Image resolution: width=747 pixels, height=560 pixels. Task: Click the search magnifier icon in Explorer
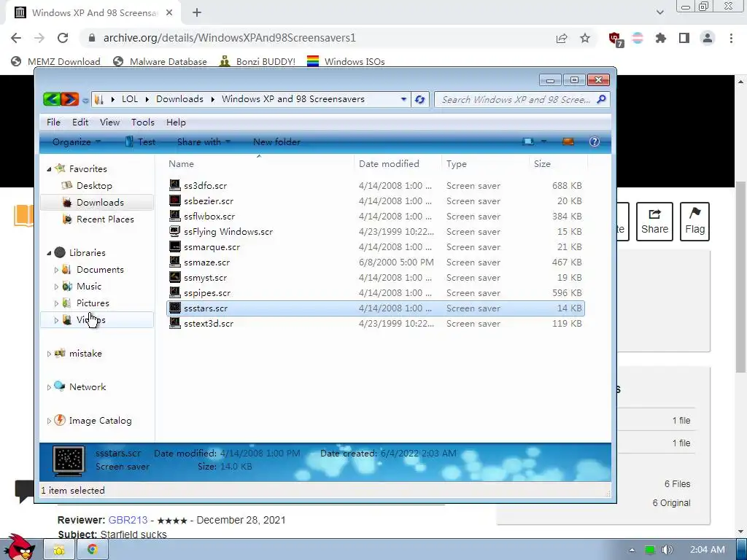601,99
